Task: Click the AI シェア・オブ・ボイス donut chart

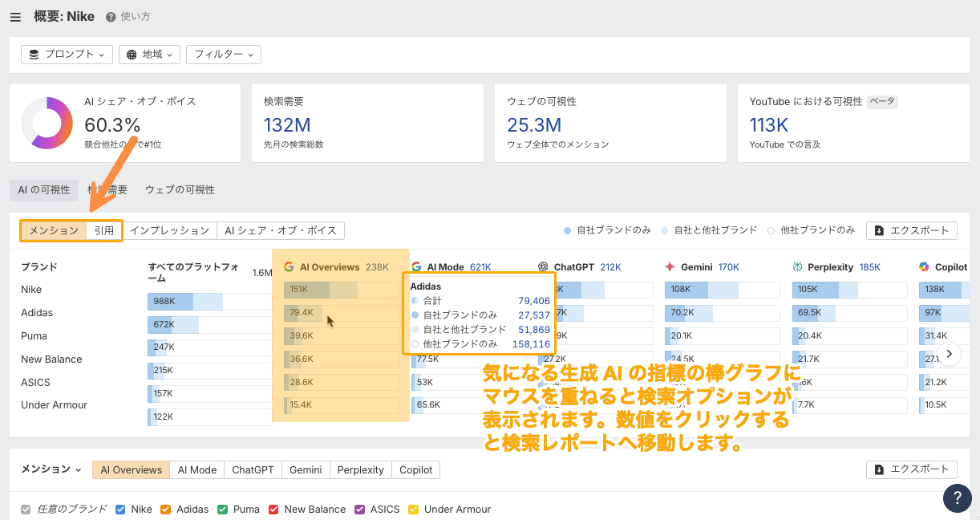Action: coord(47,124)
